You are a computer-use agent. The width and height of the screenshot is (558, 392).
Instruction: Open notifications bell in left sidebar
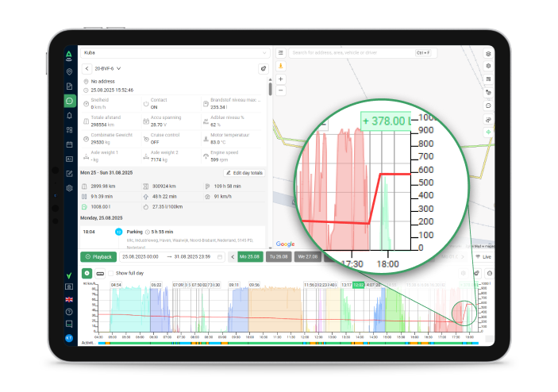pyautogui.click(x=70, y=115)
